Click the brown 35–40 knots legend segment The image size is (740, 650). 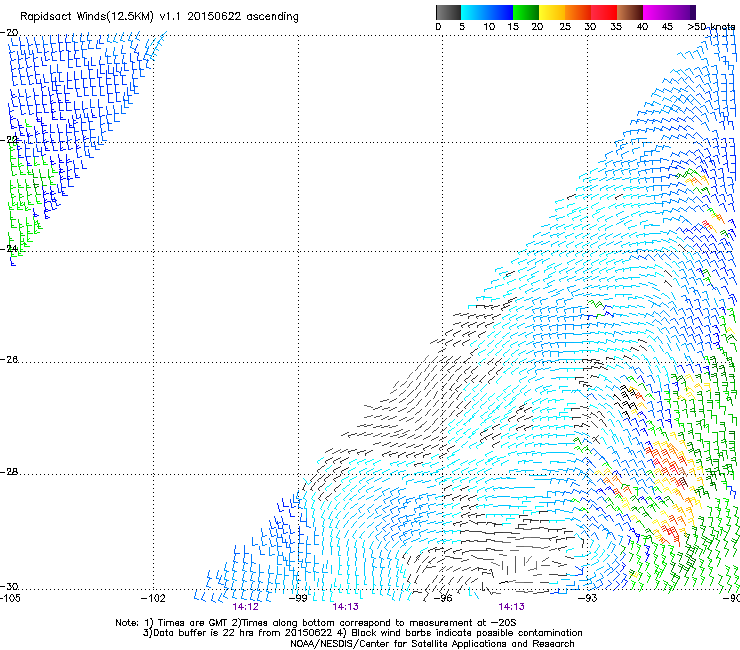pos(630,12)
